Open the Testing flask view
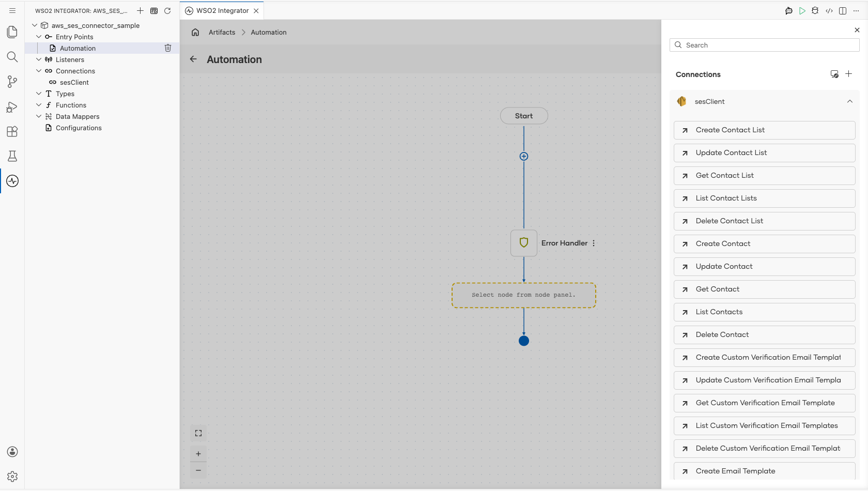The width and height of the screenshot is (868, 491). tap(12, 156)
